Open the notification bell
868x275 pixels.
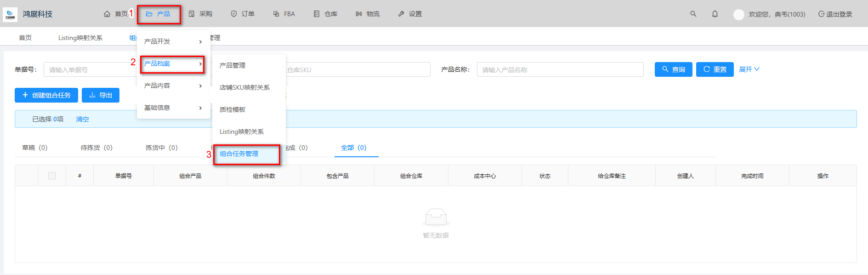[715, 14]
